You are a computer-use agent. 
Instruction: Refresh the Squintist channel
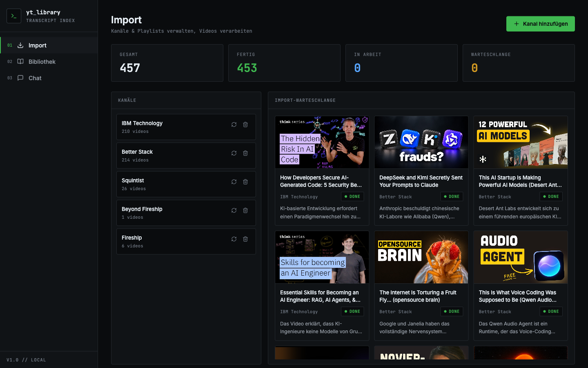coord(234,182)
